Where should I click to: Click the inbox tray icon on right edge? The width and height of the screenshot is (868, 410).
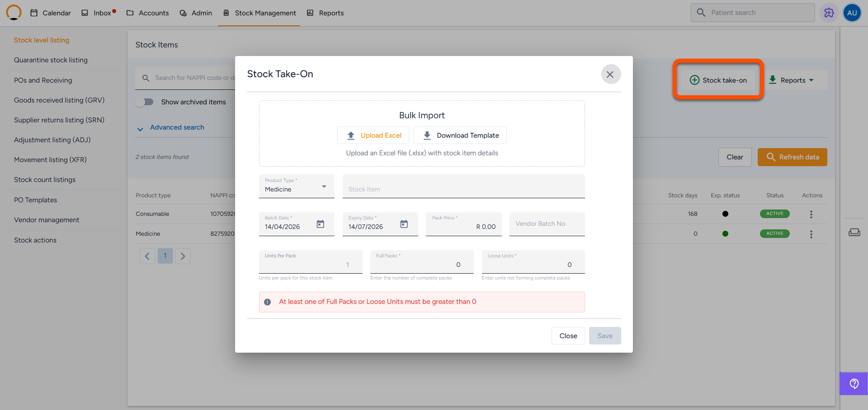click(x=854, y=232)
